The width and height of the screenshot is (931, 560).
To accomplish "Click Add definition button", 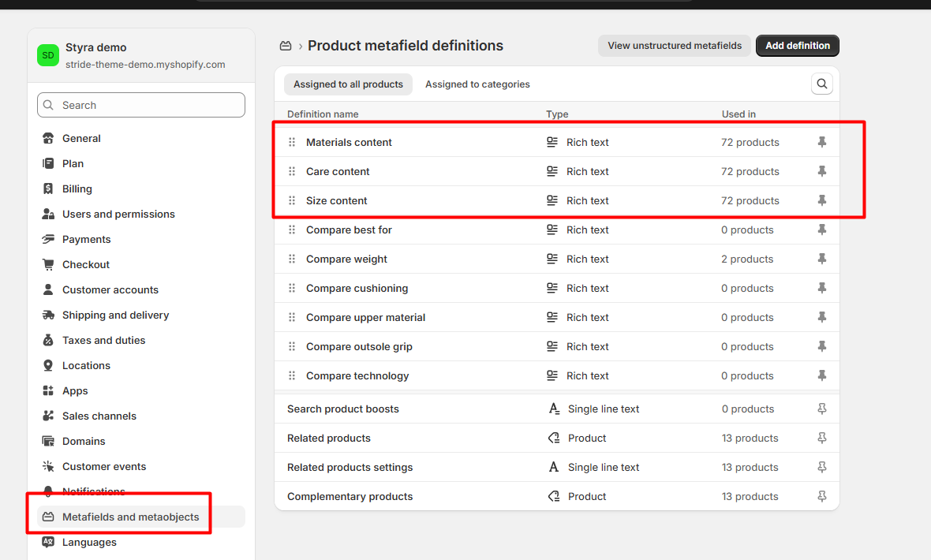I will [x=797, y=46].
